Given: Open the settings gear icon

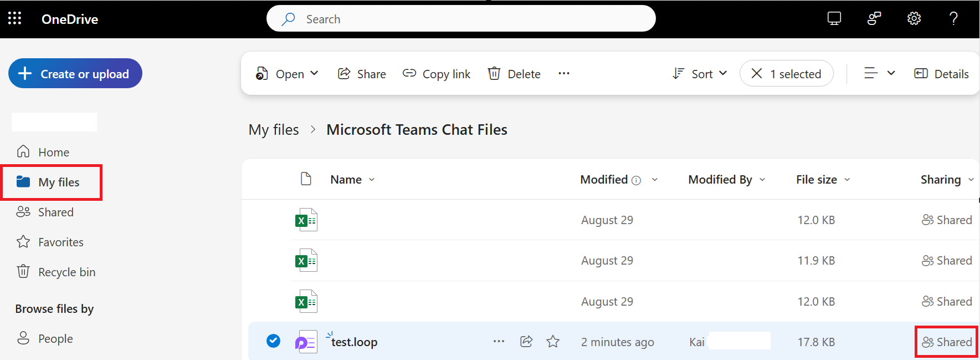Looking at the screenshot, I should (914, 18).
